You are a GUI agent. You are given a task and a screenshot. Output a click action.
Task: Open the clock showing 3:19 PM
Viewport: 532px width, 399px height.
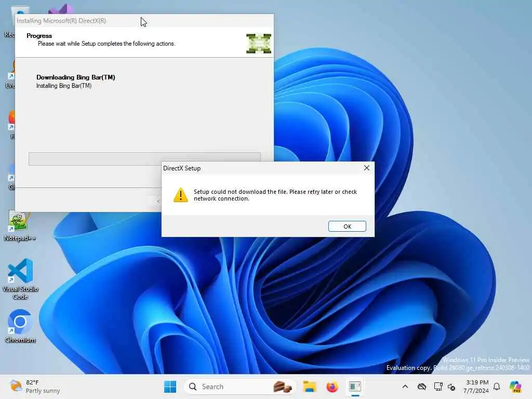point(476,387)
